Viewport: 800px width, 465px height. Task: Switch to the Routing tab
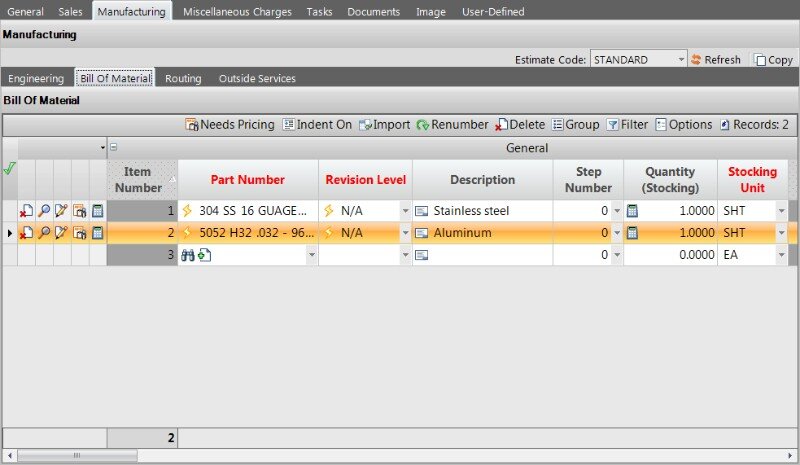tap(183, 78)
